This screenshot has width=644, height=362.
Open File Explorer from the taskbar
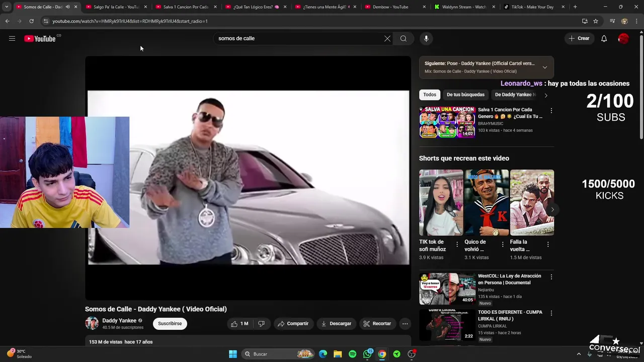tap(338, 354)
